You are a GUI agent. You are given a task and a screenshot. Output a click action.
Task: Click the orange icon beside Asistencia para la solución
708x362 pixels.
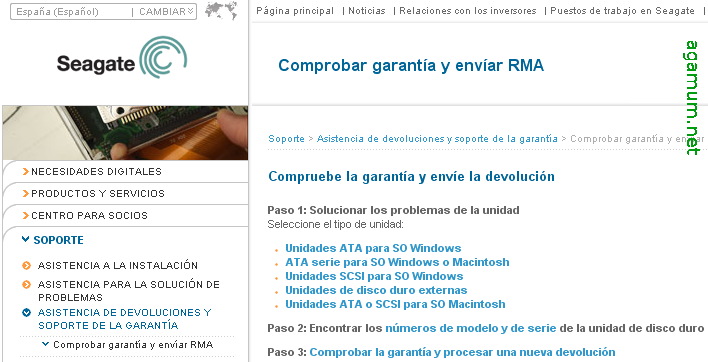click(x=27, y=284)
